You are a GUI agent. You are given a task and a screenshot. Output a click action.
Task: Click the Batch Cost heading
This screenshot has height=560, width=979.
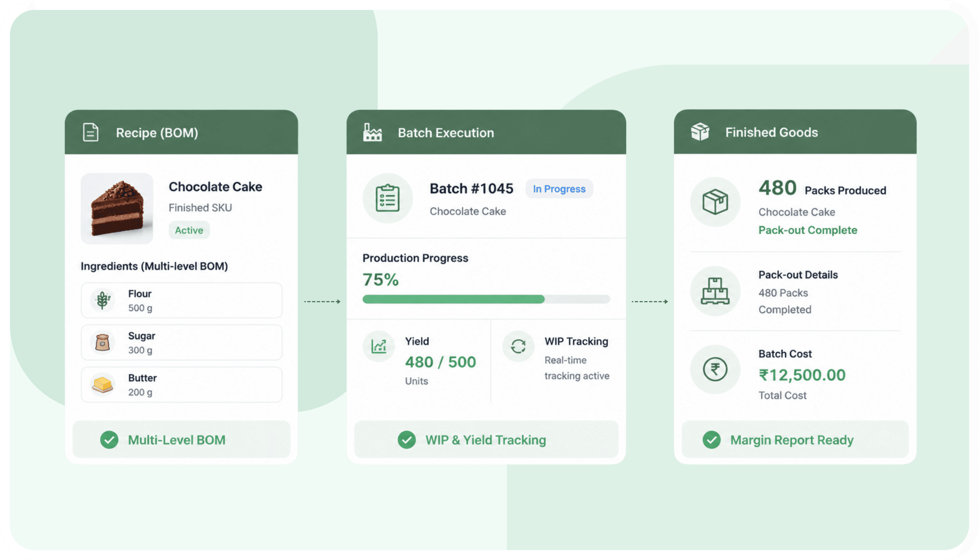click(785, 354)
